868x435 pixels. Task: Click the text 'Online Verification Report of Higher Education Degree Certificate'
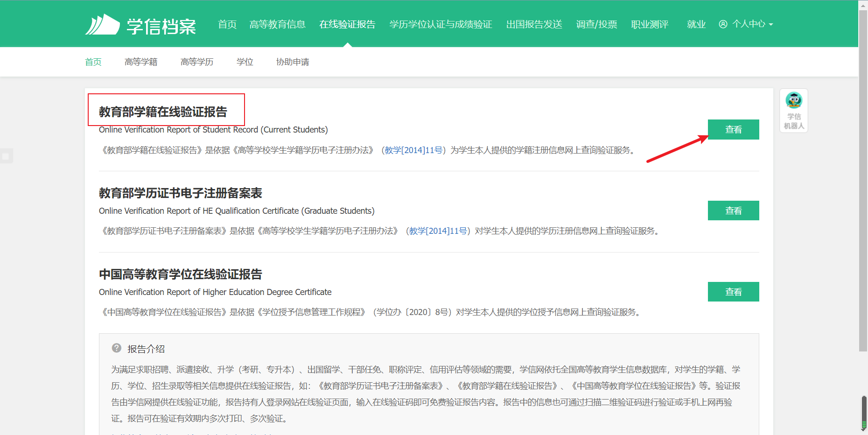click(215, 292)
